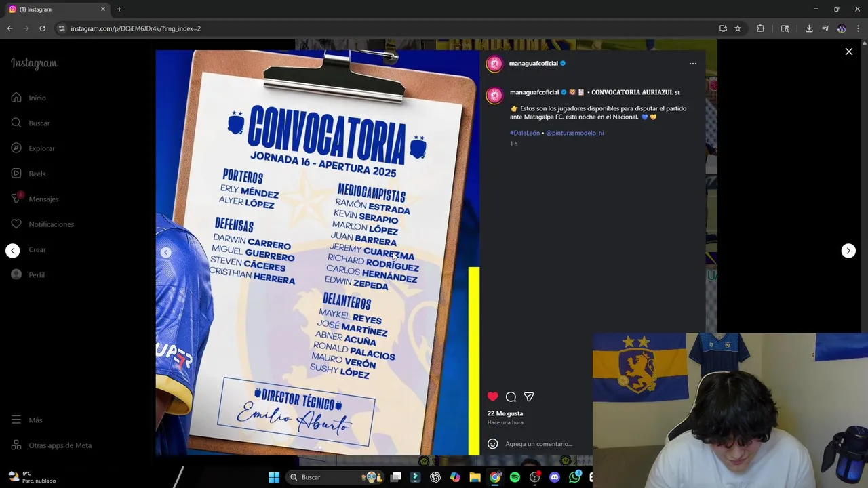Click the tab search toolbar icon
The height and width of the screenshot is (488, 868).
coord(785,28)
